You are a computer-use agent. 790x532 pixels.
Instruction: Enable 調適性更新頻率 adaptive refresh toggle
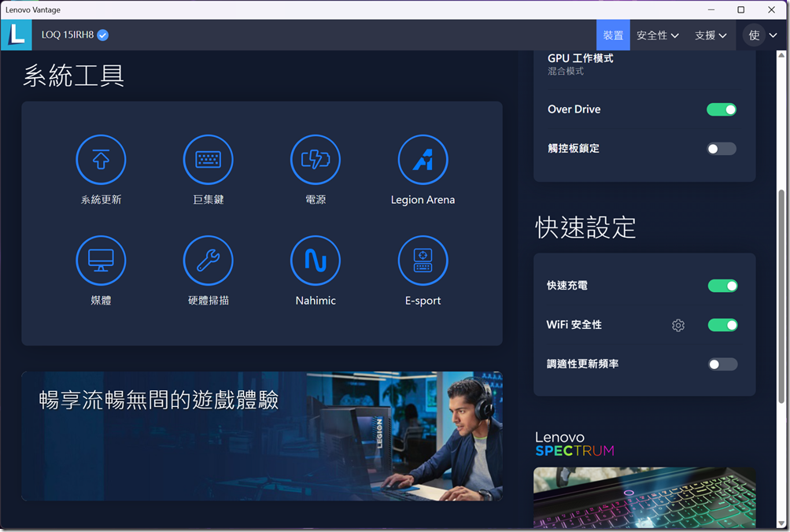tap(722, 364)
